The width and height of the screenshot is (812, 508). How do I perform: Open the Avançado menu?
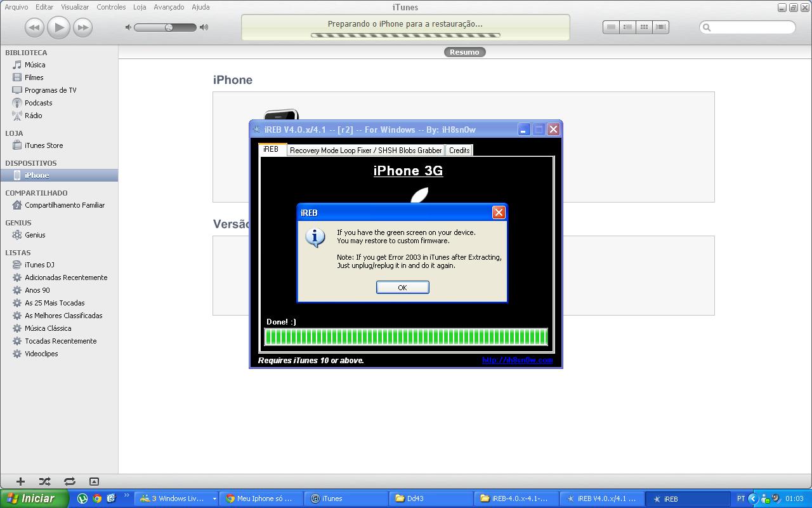pyautogui.click(x=169, y=7)
